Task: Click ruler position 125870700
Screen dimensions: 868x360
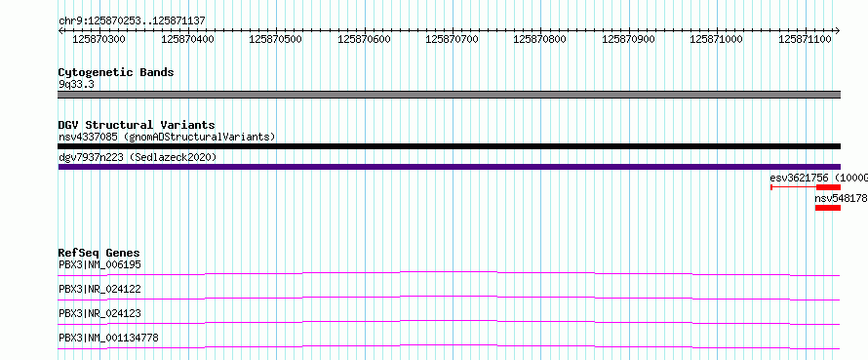Action: (452, 39)
